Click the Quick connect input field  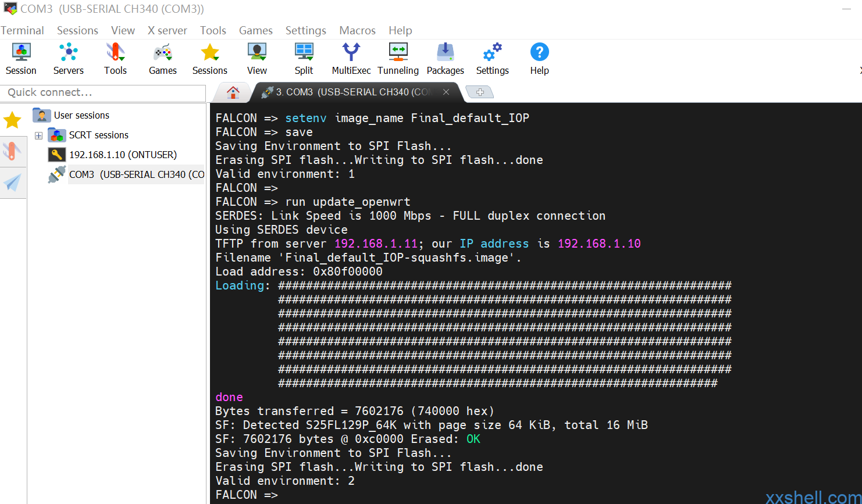pyautogui.click(x=103, y=93)
